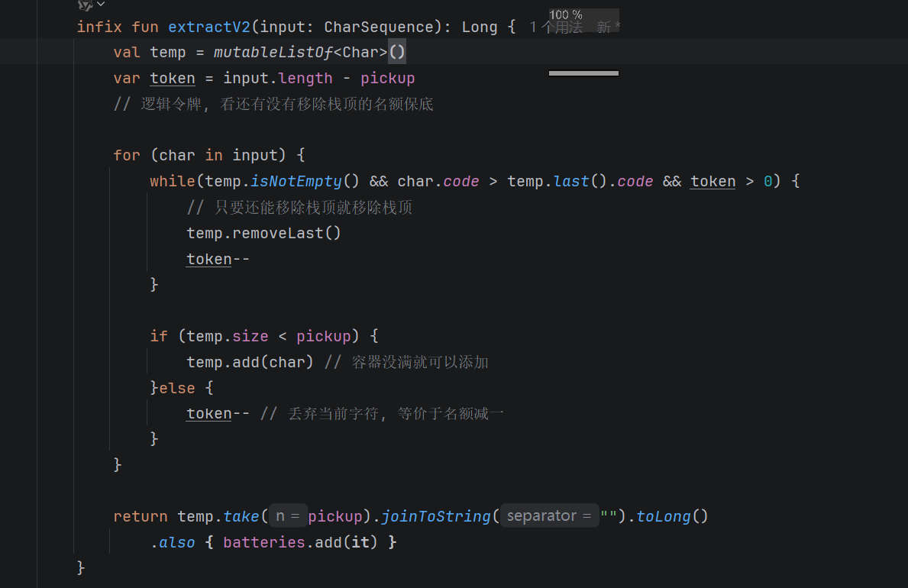Click the '新 *' author inlay hint
This screenshot has height=588, width=908.
(x=609, y=27)
